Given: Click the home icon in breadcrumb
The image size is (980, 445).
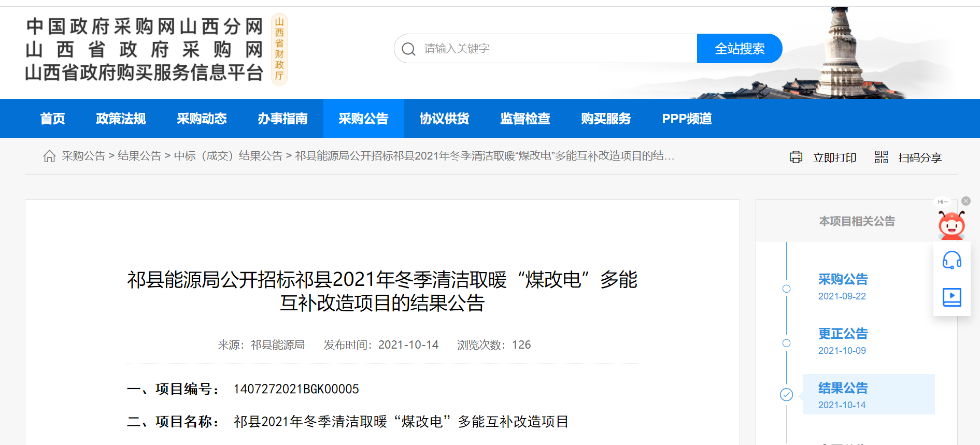Looking at the screenshot, I should (49, 156).
